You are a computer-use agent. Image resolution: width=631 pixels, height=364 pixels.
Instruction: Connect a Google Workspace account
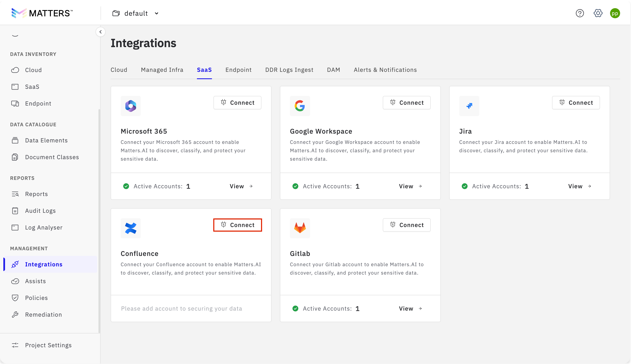pyautogui.click(x=406, y=102)
